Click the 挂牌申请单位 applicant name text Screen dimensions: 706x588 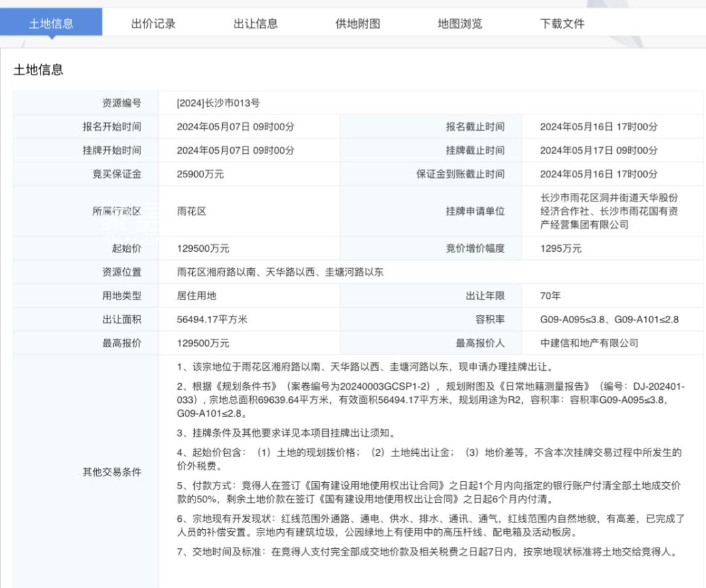point(609,211)
